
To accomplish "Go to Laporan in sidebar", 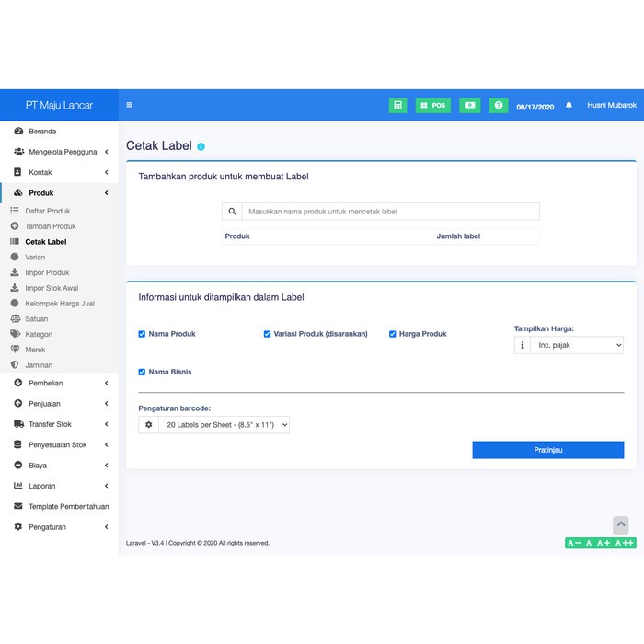I will tap(41, 486).
